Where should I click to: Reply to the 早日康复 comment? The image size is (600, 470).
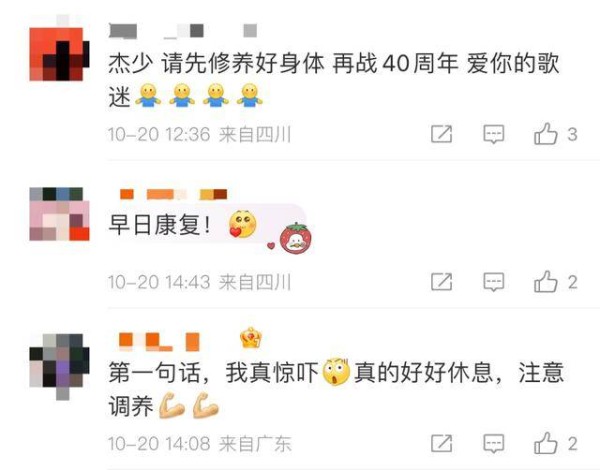click(494, 282)
